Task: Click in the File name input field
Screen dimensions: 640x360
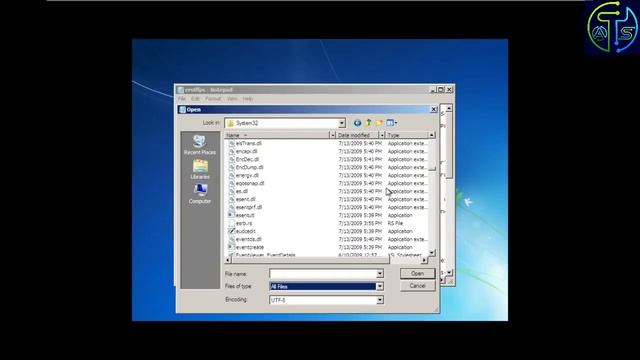Action: 322,274
